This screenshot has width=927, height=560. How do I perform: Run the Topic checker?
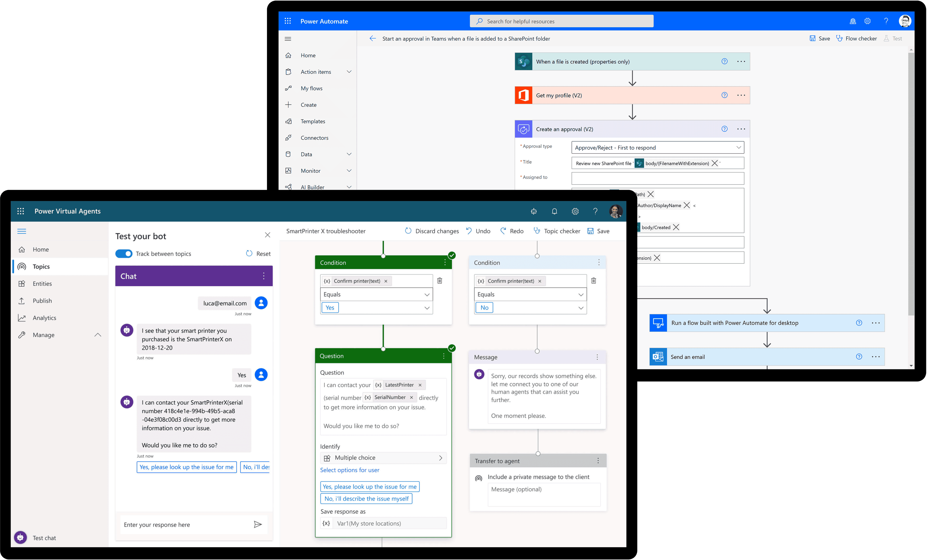557,231
